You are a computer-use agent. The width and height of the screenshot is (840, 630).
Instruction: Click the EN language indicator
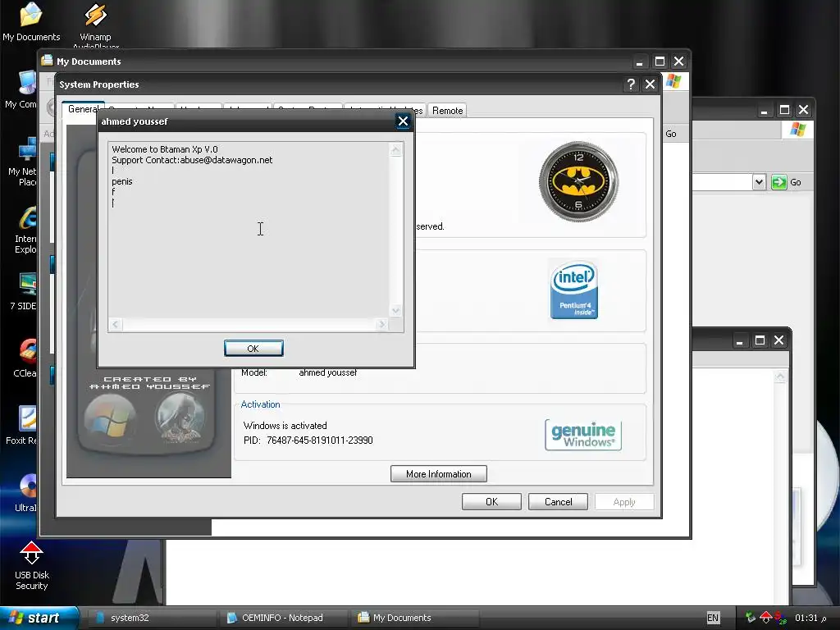pos(713,618)
